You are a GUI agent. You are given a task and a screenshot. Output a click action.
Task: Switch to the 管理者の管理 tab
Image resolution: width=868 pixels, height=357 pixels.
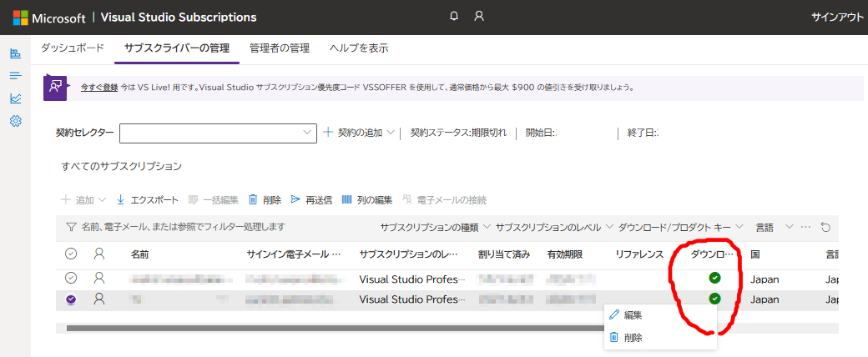coord(279,48)
